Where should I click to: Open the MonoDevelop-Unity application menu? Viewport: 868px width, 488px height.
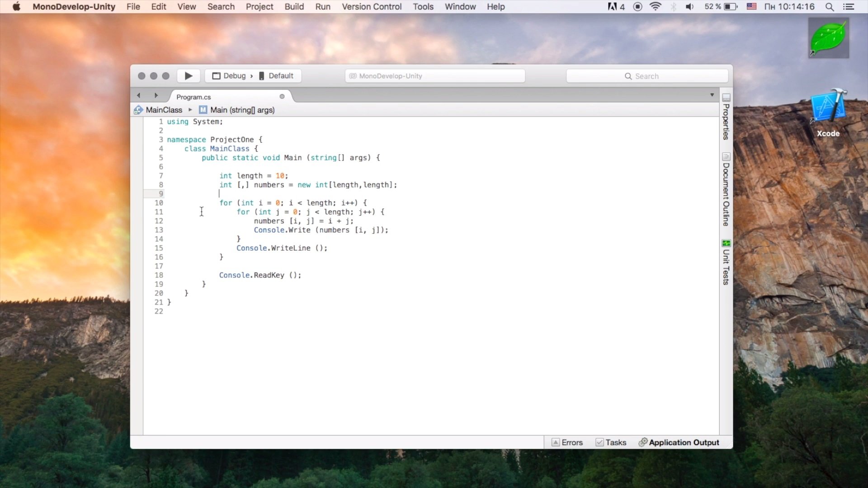[x=74, y=7]
